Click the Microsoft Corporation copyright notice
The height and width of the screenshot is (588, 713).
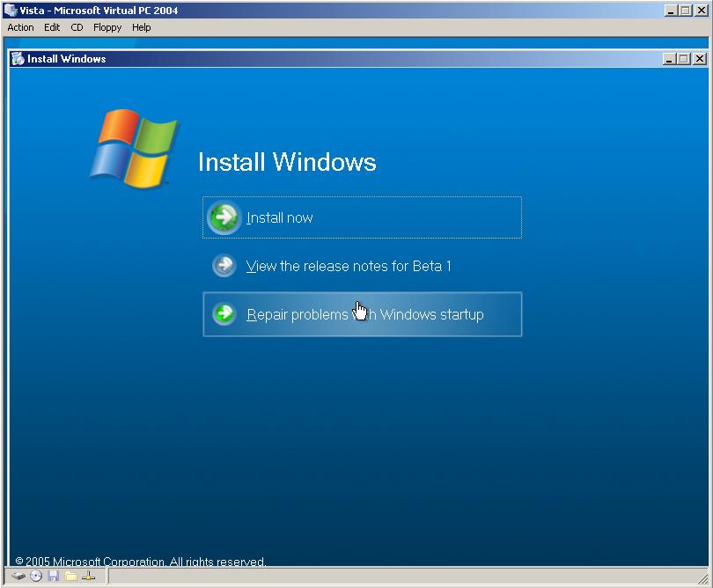click(141, 562)
